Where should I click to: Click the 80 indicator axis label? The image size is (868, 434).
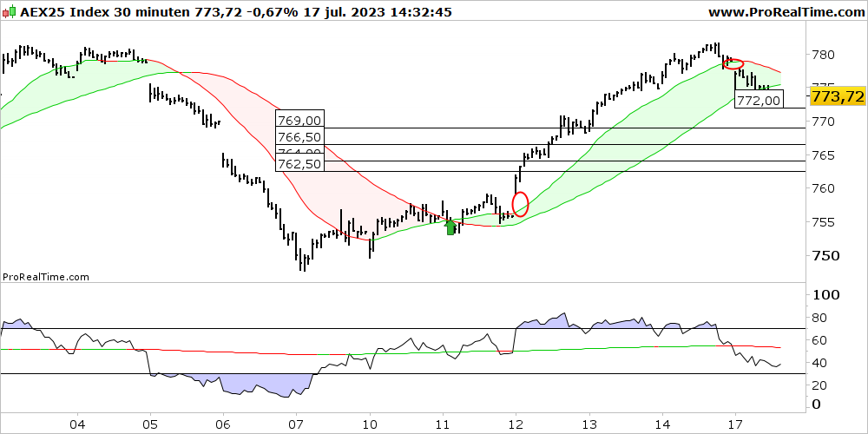(x=819, y=318)
